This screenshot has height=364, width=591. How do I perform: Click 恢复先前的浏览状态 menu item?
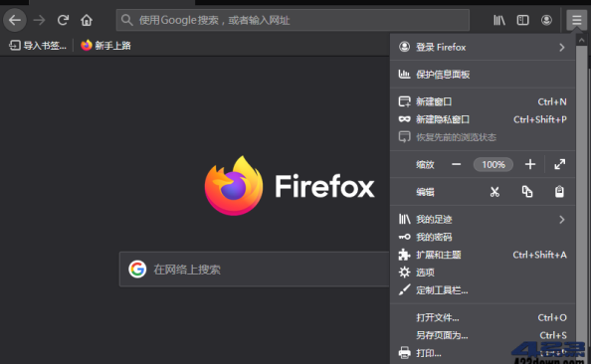pyautogui.click(x=483, y=137)
